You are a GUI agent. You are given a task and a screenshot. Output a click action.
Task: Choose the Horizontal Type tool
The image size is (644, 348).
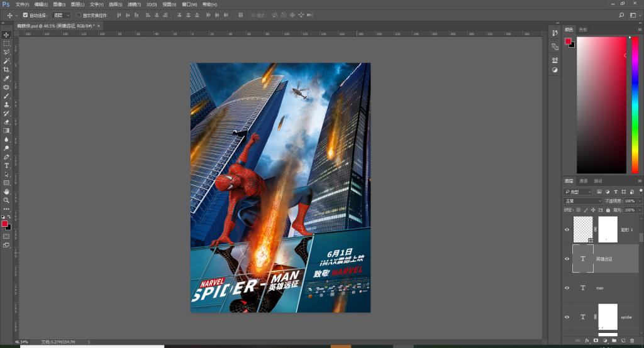point(6,166)
